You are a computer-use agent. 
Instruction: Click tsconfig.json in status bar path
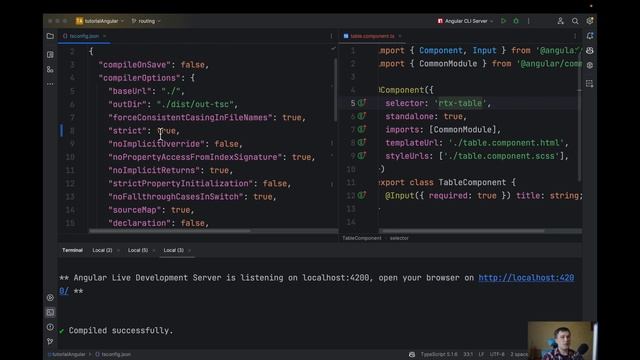click(x=116, y=354)
